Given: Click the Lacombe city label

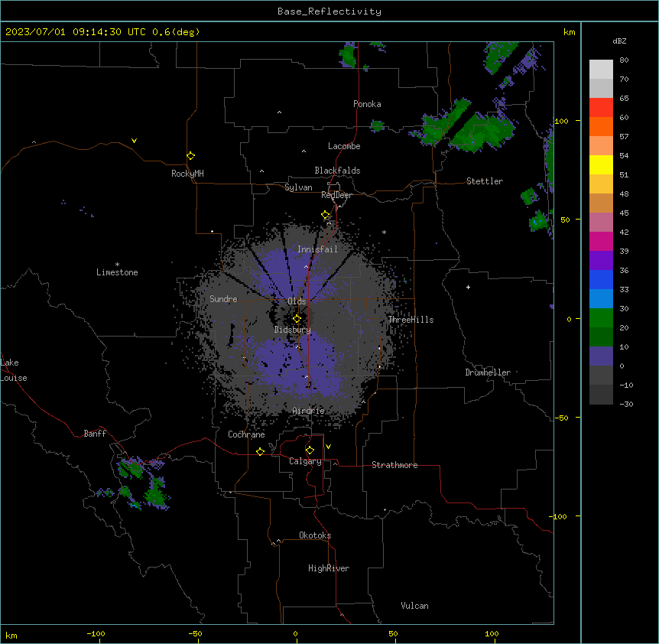Looking at the screenshot, I should click(344, 146).
